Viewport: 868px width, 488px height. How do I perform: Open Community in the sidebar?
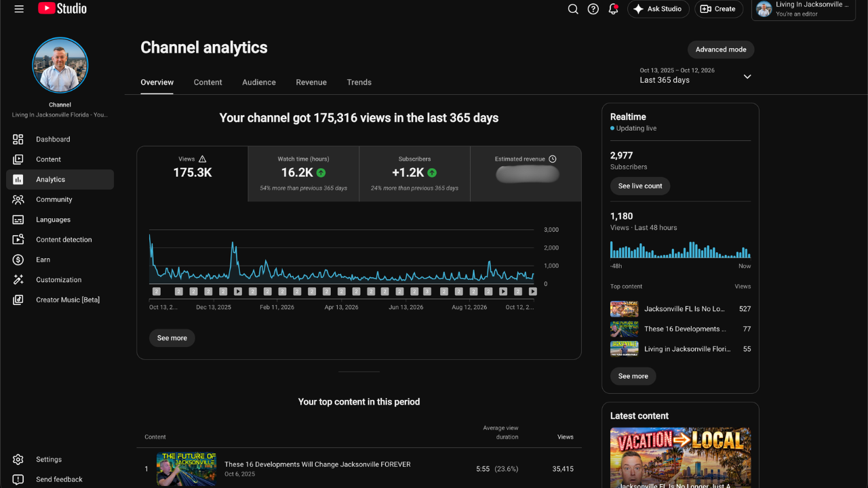pos(60,199)
